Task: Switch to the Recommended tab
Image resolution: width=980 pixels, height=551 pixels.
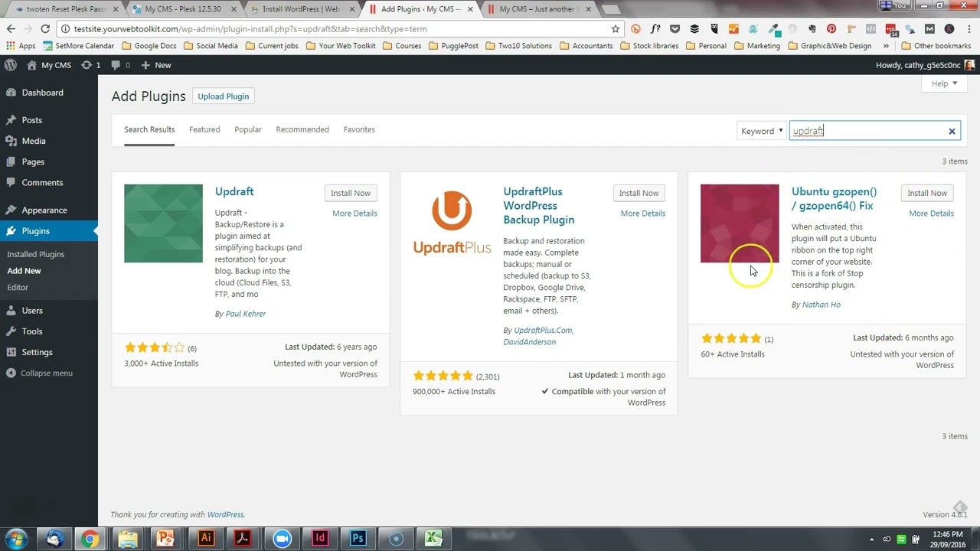Action: [x=302, y=129]
